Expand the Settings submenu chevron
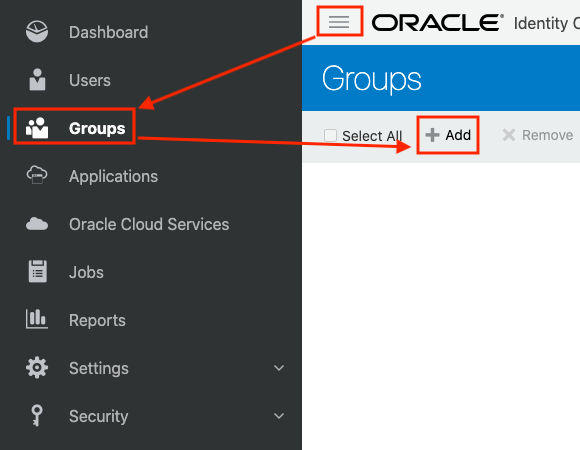This screenshot has height=450, width=580. click(279, 368)
